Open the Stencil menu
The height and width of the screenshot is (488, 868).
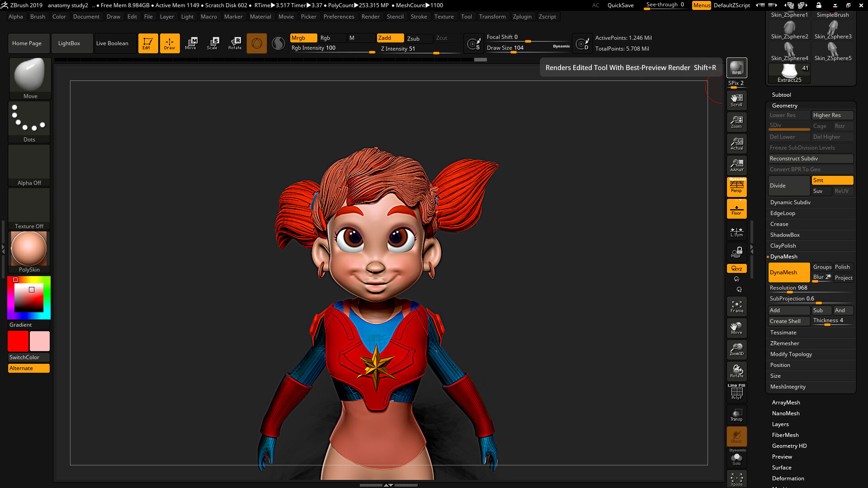[396, 17]
